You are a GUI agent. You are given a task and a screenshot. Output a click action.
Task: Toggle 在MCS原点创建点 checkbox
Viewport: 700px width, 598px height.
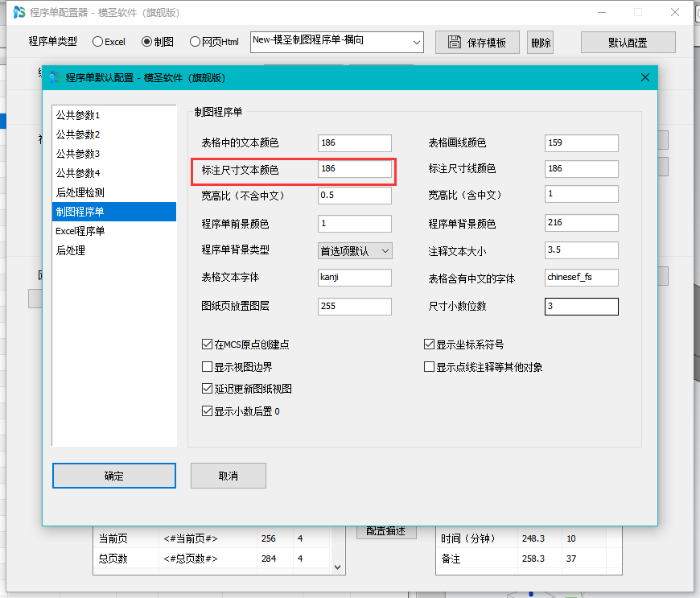click(x=207, y=344)
